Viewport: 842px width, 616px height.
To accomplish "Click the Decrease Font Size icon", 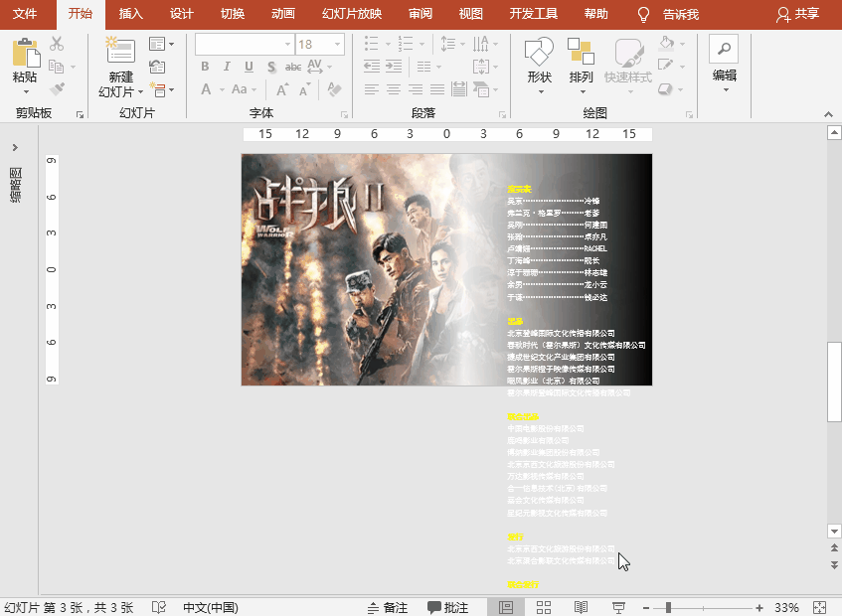I will coord(304,89).
